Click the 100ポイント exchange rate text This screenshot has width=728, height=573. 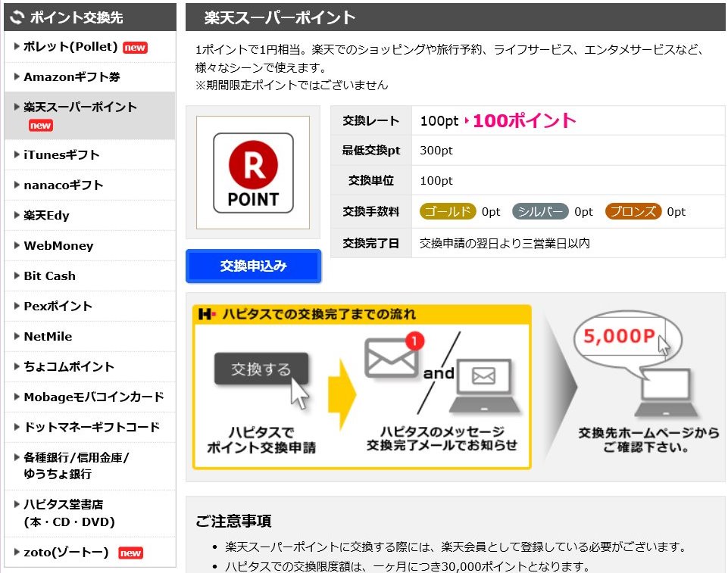[x=524, y=120]
